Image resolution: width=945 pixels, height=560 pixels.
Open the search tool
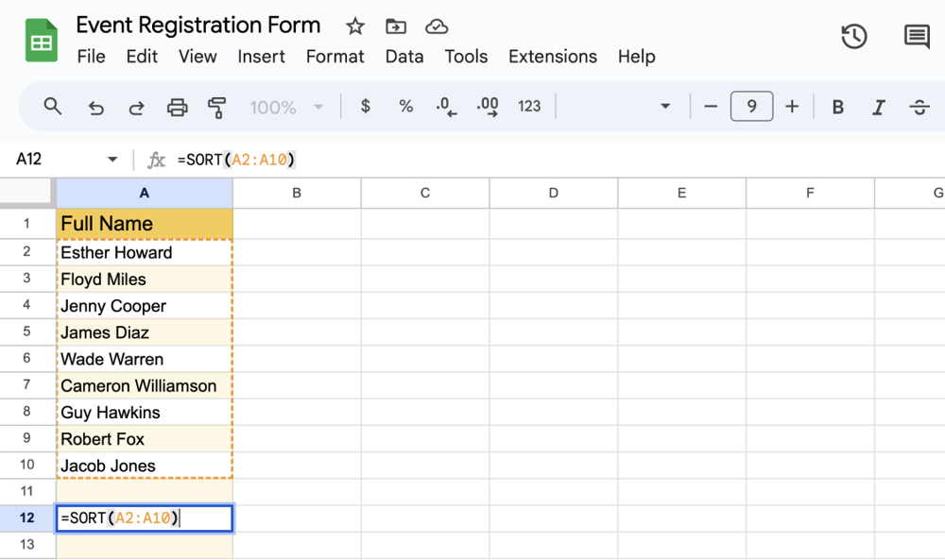pos(52,106)
